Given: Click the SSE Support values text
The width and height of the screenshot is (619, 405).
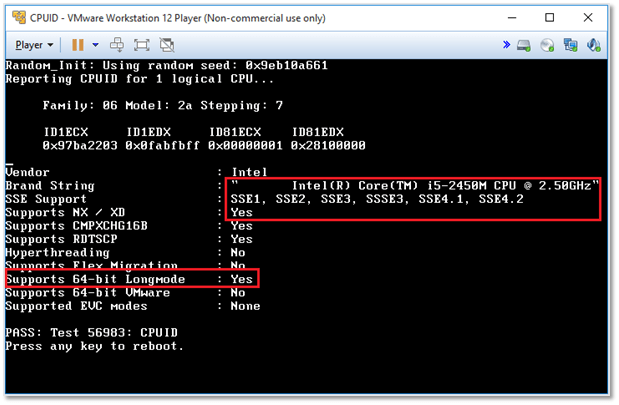Looking at the screenshot, I should 377,199.
